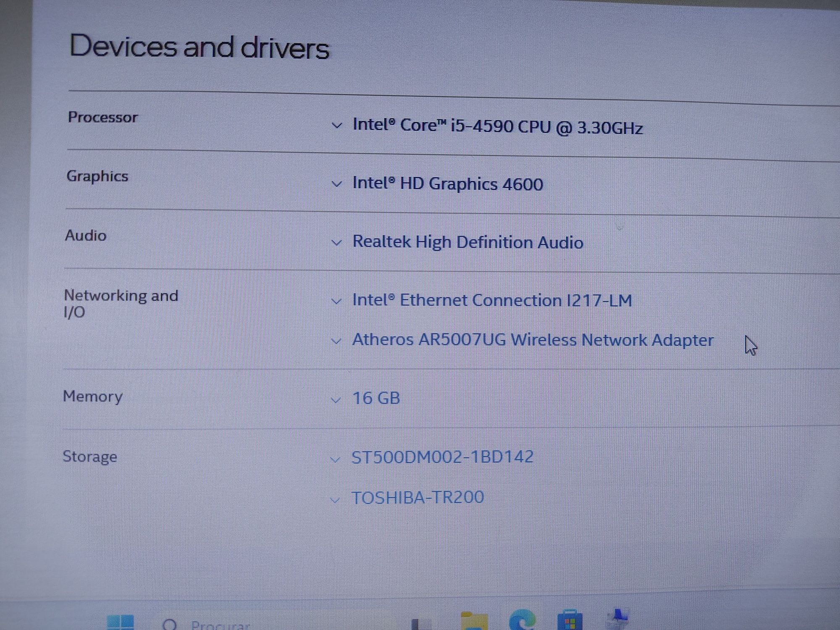Open the TOSHIBA-TR200 storage entry
840x630 pixels.
click(x=417, y=497)
